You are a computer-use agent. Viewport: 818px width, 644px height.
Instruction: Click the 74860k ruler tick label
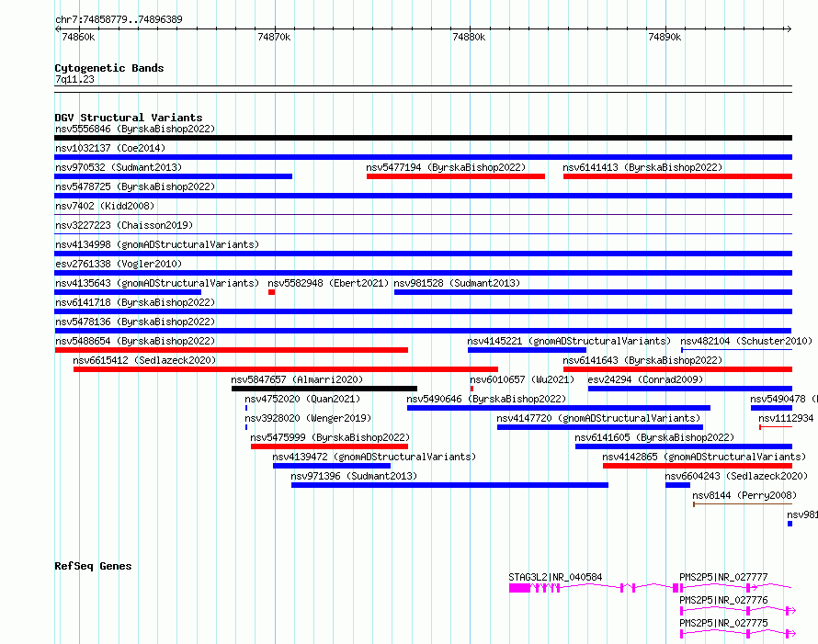click(x=78, y=37)
